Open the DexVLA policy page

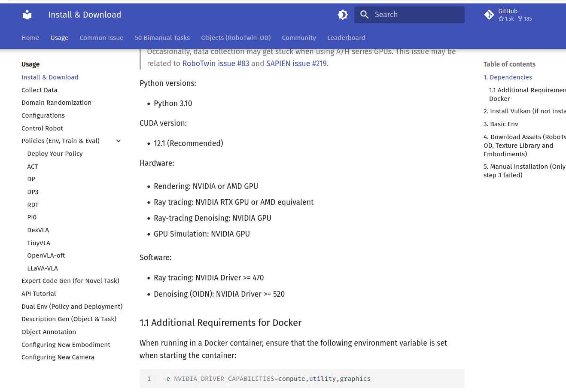[38, 230]
